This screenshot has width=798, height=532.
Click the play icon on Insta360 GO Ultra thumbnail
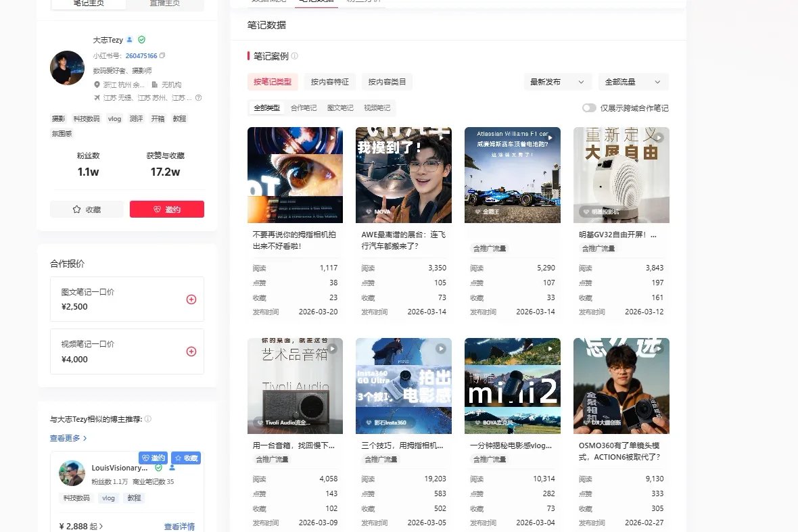(x=441, y=348)
